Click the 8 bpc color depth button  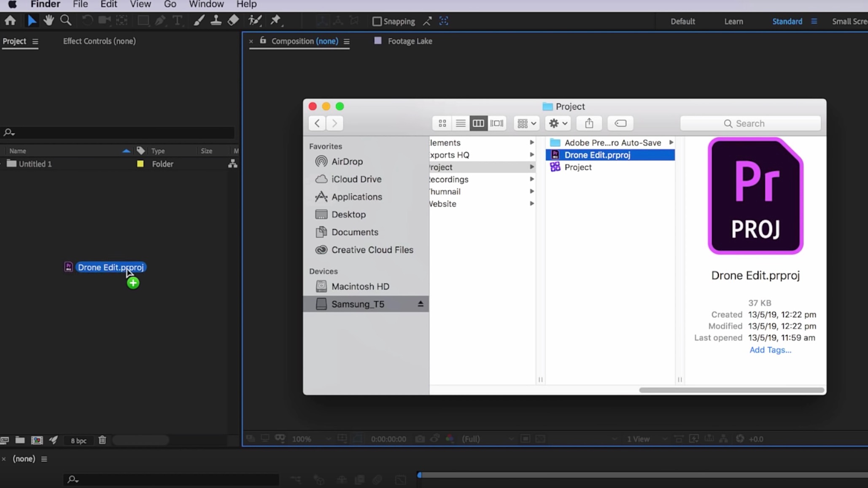pos(78,441)
